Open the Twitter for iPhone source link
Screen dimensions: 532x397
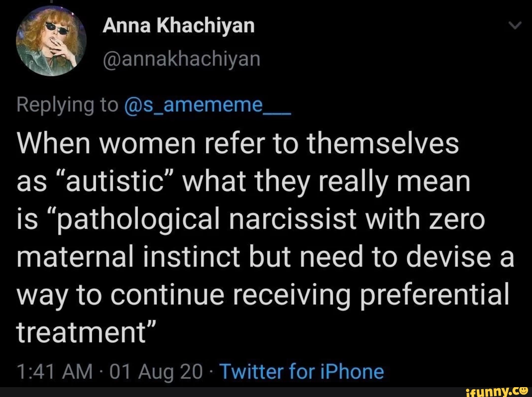click(x=301, y=371)
